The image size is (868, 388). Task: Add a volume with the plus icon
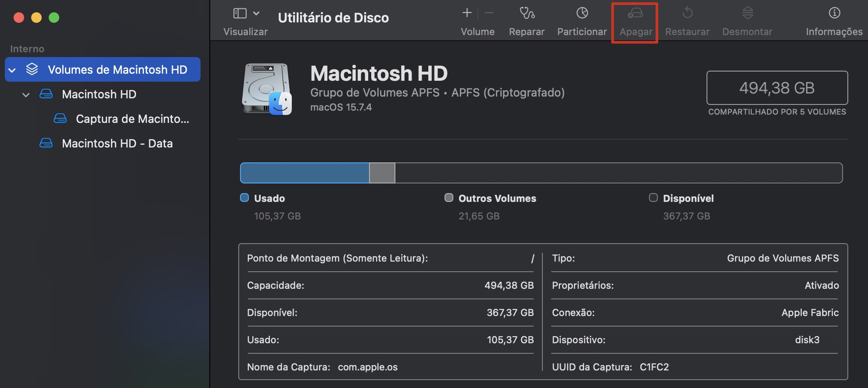pyautogui.click(x=467, y=13)
